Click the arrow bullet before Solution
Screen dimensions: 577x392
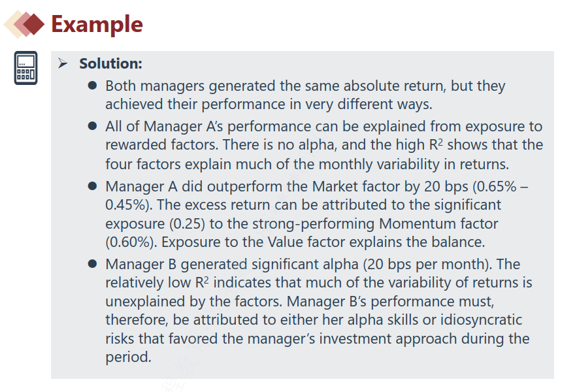pyautogui.click(x=62, y=64)
